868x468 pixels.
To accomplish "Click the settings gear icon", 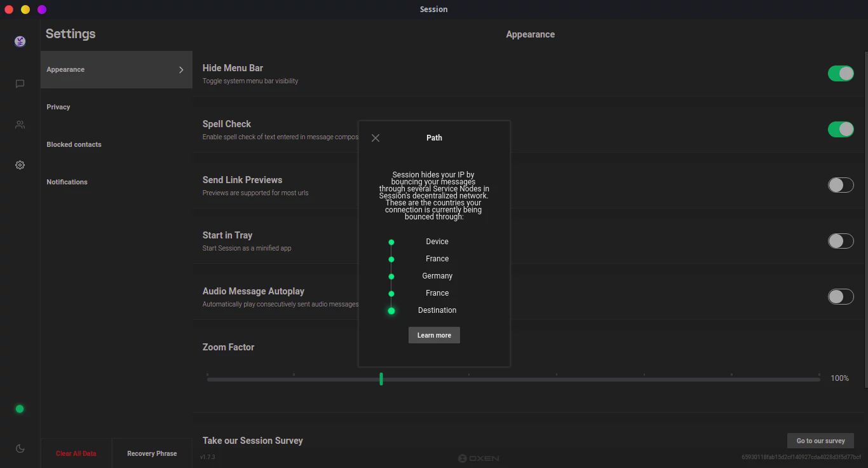I will pyautogui.click(x=20, y=165).
